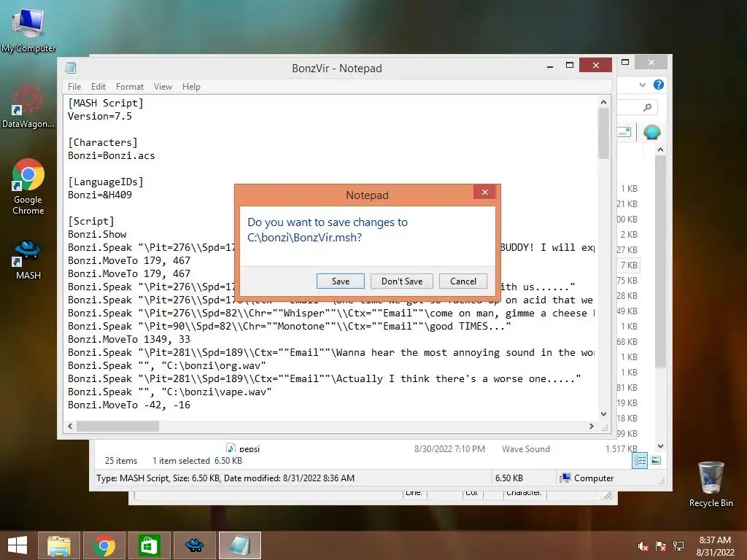The image size is (747, 560).
Task: Click the 'Version=7.5' line
Action: (x=99, y=116)
